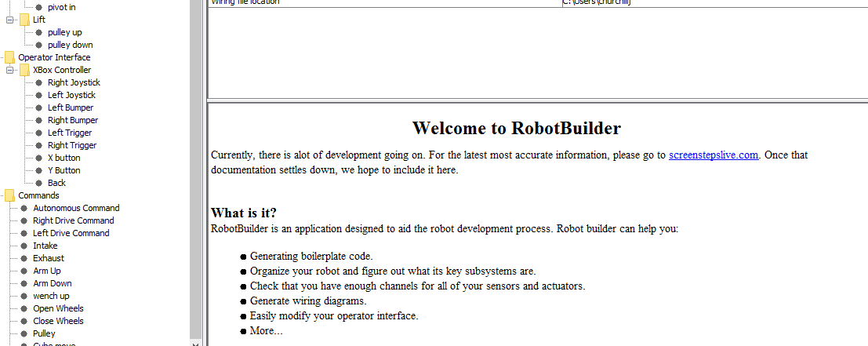Click the icon beside Left Trigger
Image resolution: width=868 pixels, height=346 pixels.
(x=38, y=133)
